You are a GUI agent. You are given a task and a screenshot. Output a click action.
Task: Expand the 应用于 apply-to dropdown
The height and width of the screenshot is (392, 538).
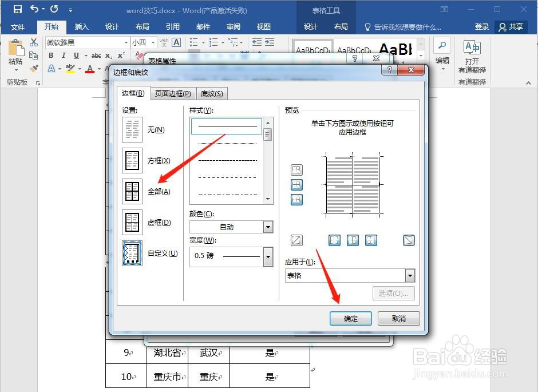click(x=410, y=275)
